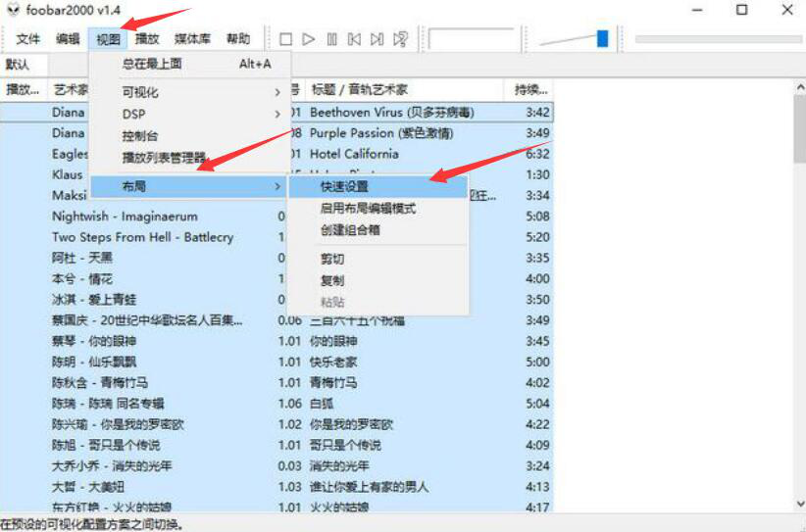Expand the DSP submenu
806x532 pixels.
[190, 114]
